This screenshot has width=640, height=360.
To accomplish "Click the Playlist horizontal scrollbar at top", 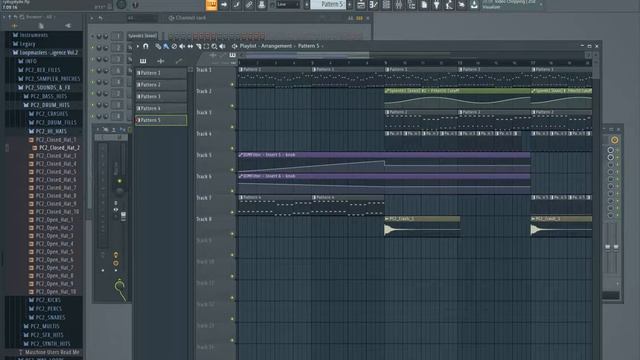I will tap(308, 55).
